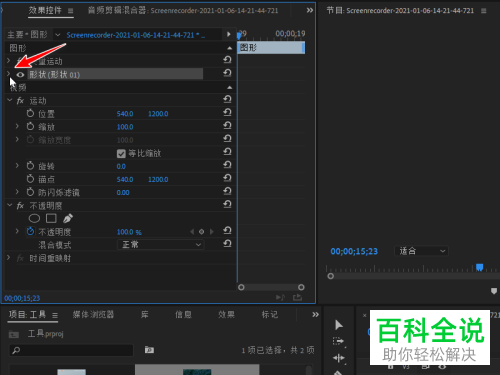Go to previous opacity keyframe
Viewport: 500px width, 375px height.
click(192, 231)
